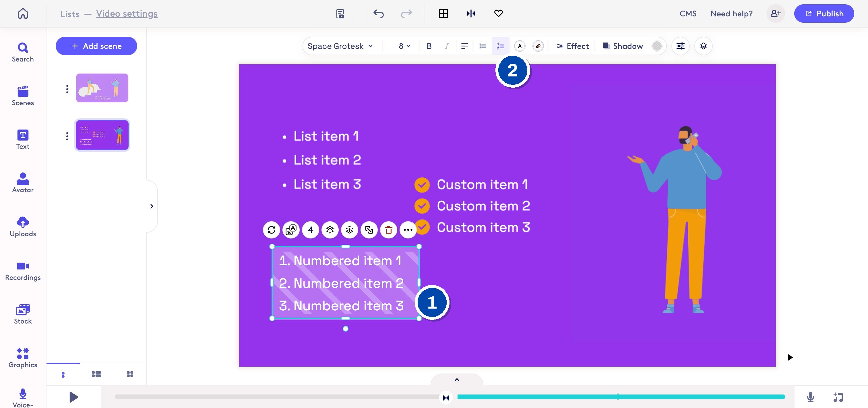Click the Lists project name
The image size is (868, 408).
70,14
